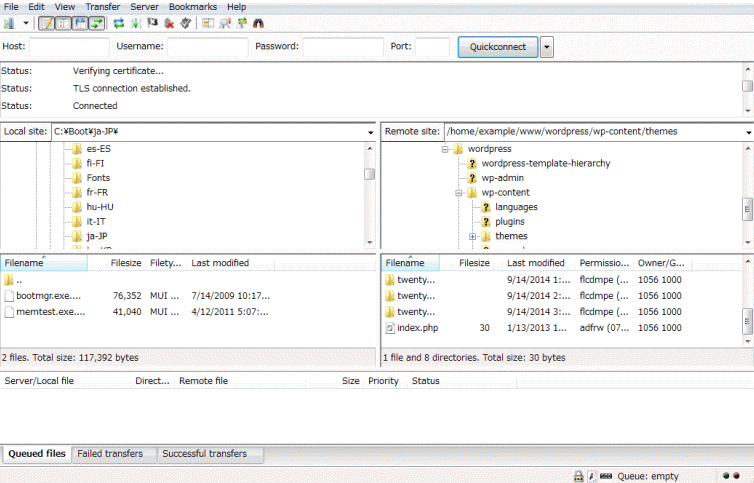
Task: Select the ja-JP folder in the local tree
Action: pyautogui.click(x=97, y=236)
